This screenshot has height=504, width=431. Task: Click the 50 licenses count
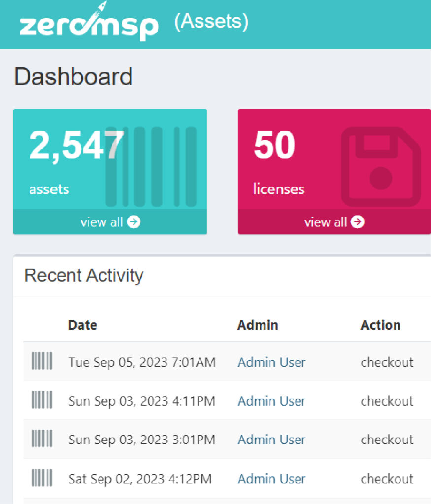[274, 145]
